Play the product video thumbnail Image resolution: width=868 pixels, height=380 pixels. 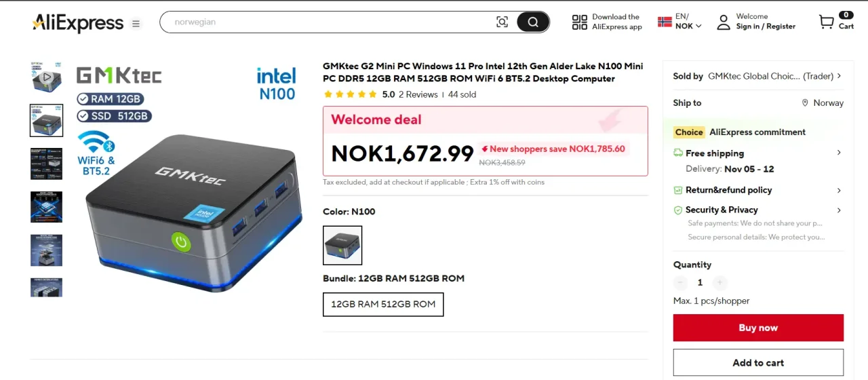(x=46, y=77)
